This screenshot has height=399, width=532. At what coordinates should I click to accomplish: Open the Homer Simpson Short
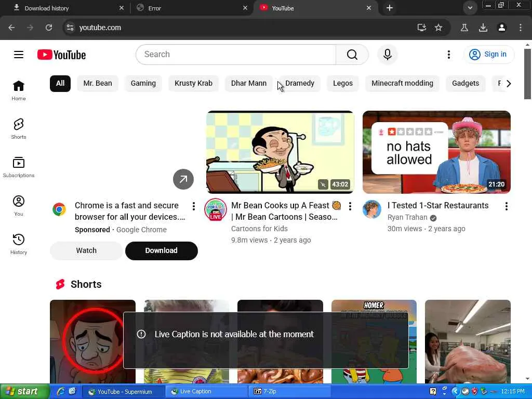374,341
